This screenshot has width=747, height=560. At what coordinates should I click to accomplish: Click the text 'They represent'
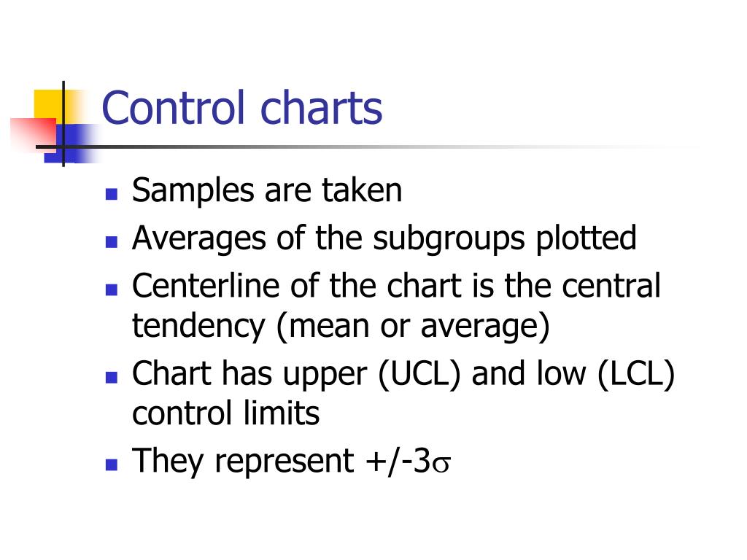point(243,462)
